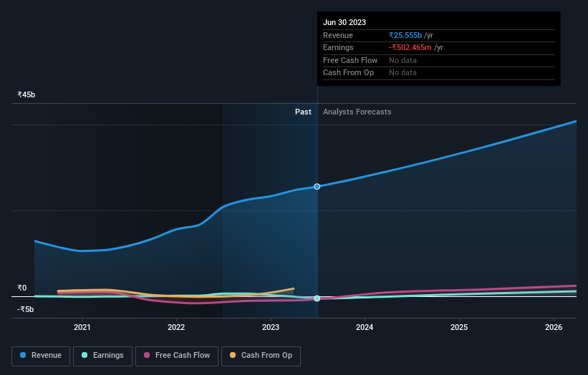Click the 2021 x-axis label
The width and height of the screenshot is (588, 375).
(x=82, y=328)
